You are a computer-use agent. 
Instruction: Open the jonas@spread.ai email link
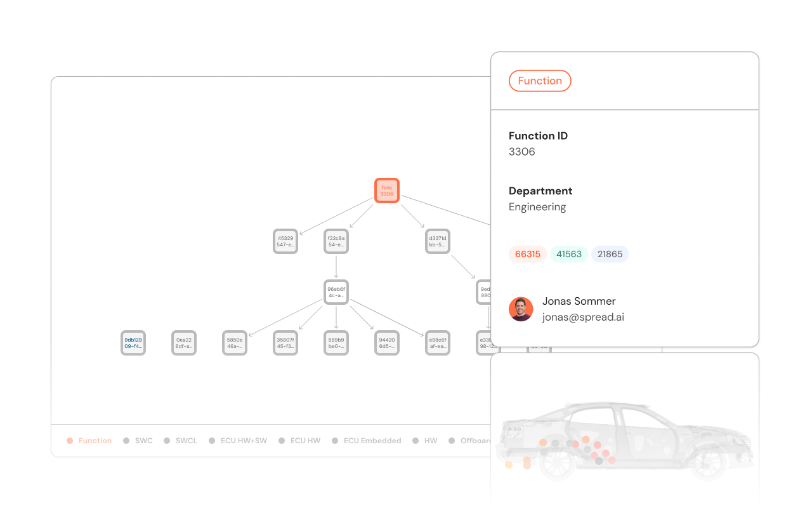pyautogui.click(x=583, y=317)
